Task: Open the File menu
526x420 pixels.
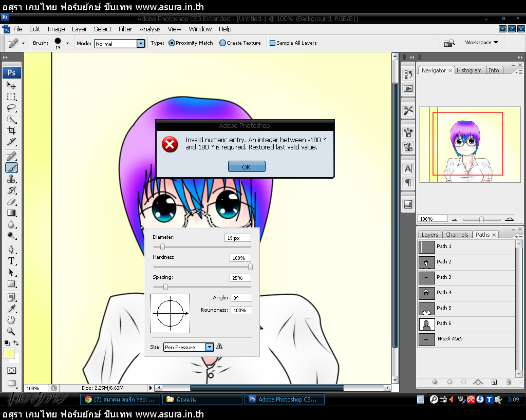Action: coord(18,29)
